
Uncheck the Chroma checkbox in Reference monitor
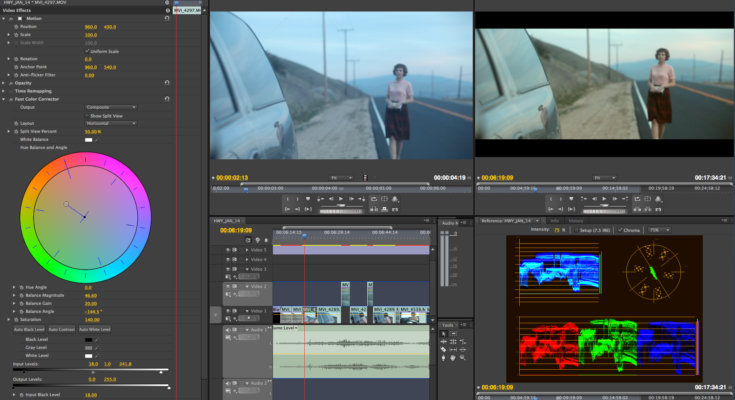(620, 230)
